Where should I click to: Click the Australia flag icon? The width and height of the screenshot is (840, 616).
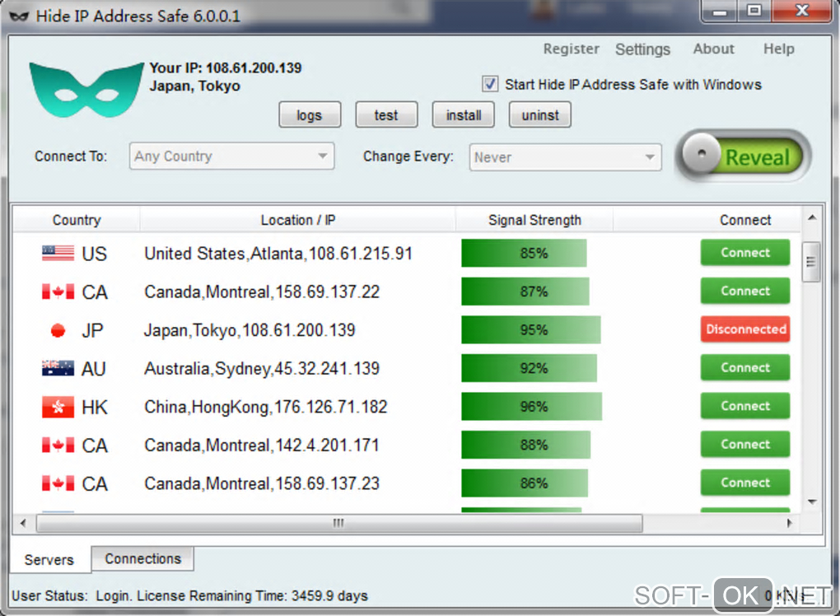click(58, 368)
